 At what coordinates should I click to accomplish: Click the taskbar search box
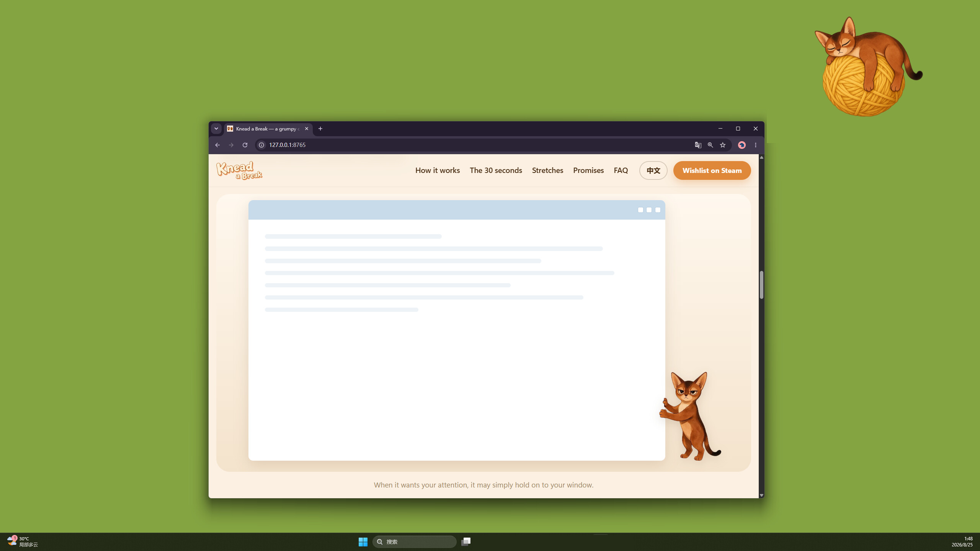click(x=415, y=542)
